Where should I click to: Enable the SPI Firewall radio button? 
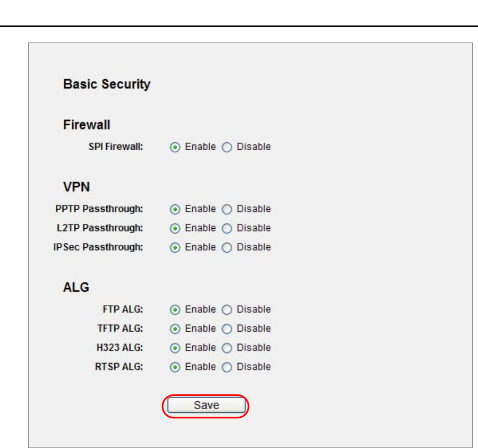coord(175,148)
